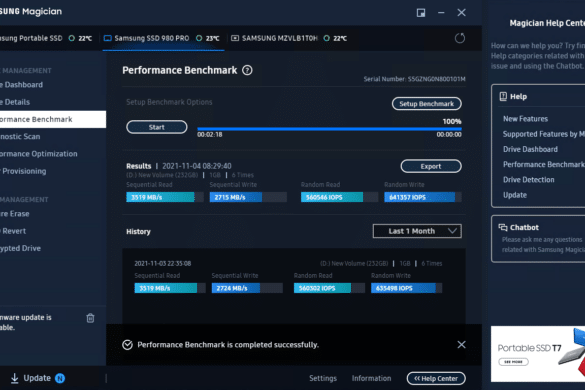Open Performance Optimization in the sidebar
The width and height of the screenshot is (585, 390).
pyautogui.click(x=53, y=154)
